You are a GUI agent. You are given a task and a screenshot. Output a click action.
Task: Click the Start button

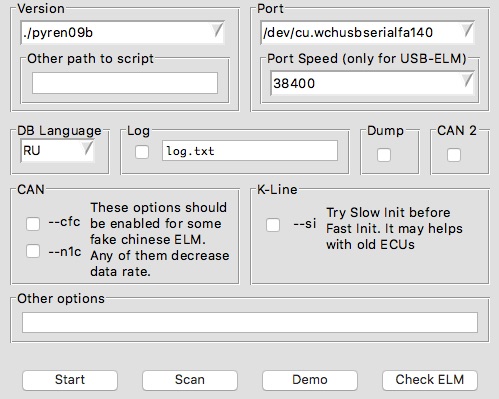click(70, 380)
